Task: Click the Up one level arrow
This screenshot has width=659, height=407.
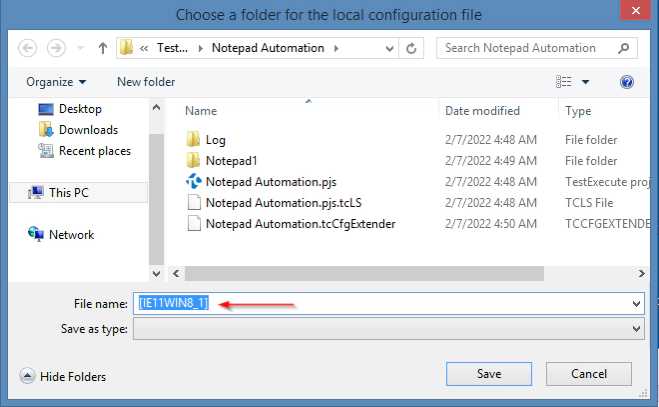Action: [x=102, y=48]
